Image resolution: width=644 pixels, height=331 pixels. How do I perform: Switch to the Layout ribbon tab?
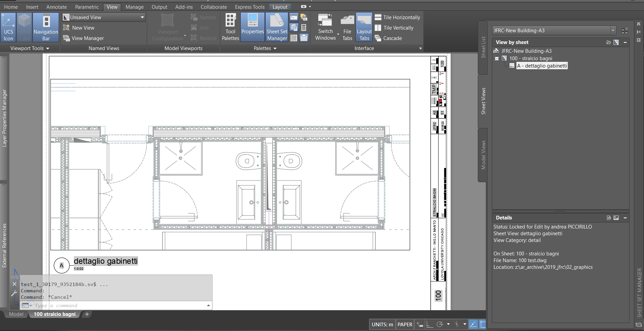[x=280, y=7]
